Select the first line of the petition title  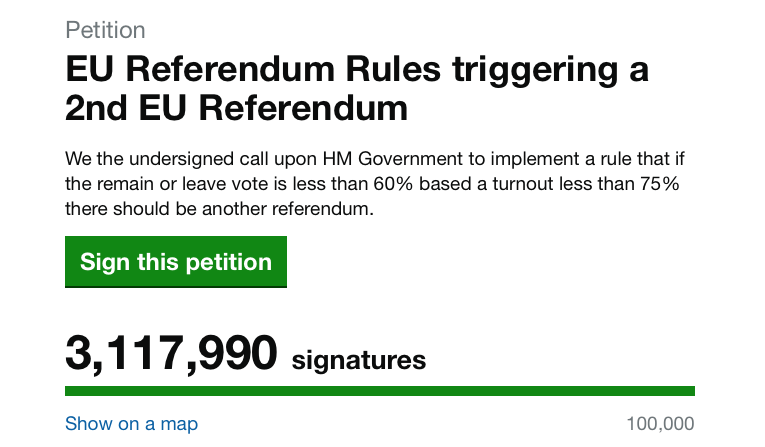[357, 70]
